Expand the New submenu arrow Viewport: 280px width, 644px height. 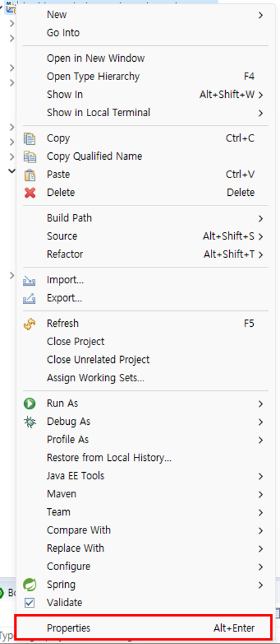pyautogui.click(x=261, y=15)
